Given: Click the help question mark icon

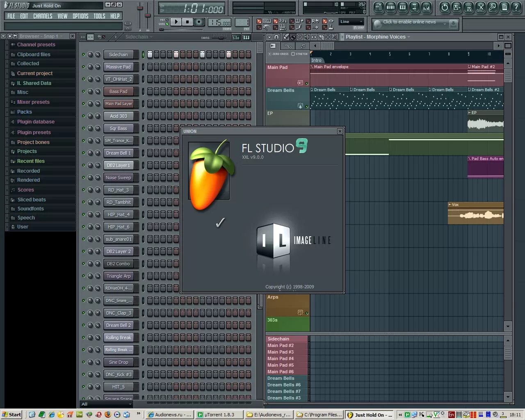Looking at the screenshot, I should pyautogui.click(x=516, y=7).
